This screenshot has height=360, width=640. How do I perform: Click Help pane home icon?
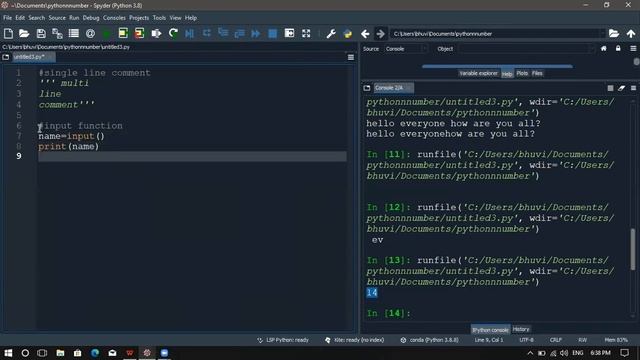(x=604, y=49)
